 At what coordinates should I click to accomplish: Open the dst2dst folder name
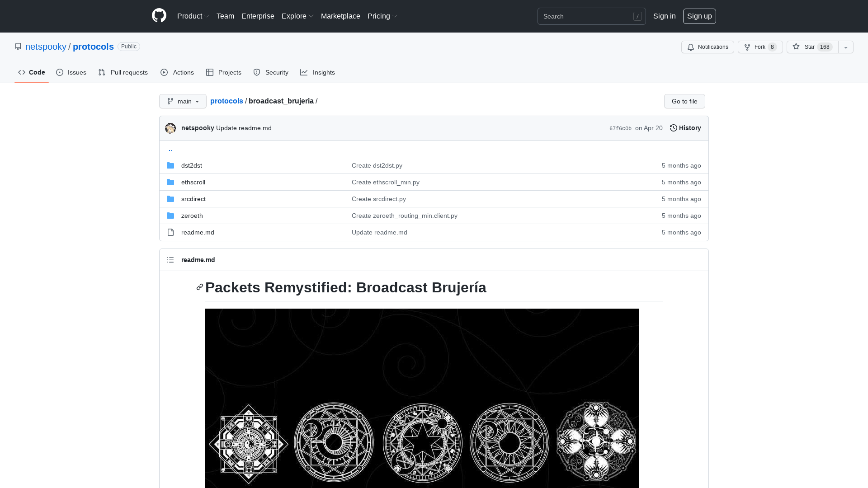click(x=192, y=165)
